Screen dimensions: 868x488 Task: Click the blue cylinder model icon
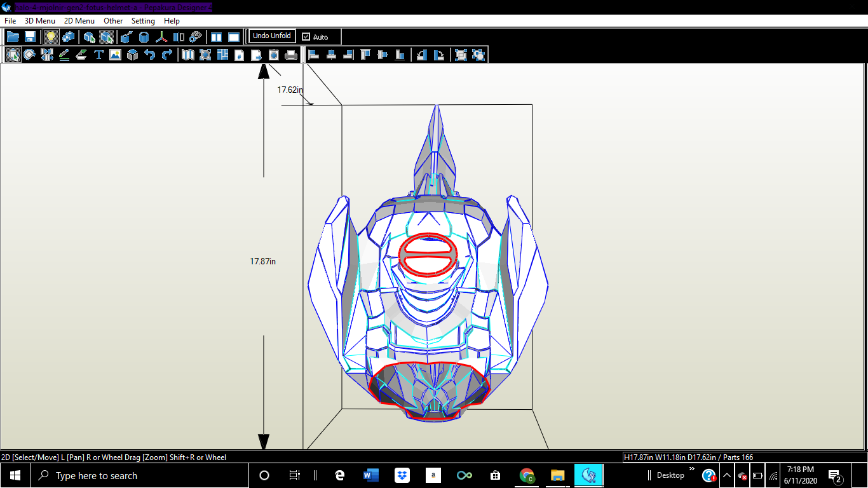click(144, 37)
